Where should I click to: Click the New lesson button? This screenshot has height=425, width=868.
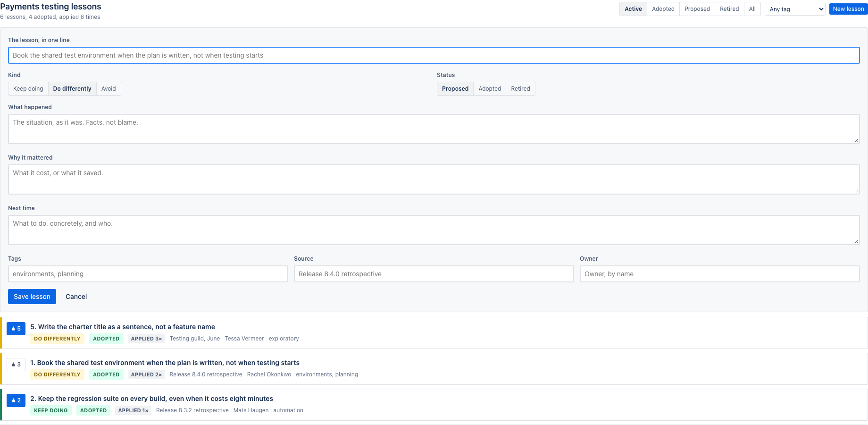(848, 9)
